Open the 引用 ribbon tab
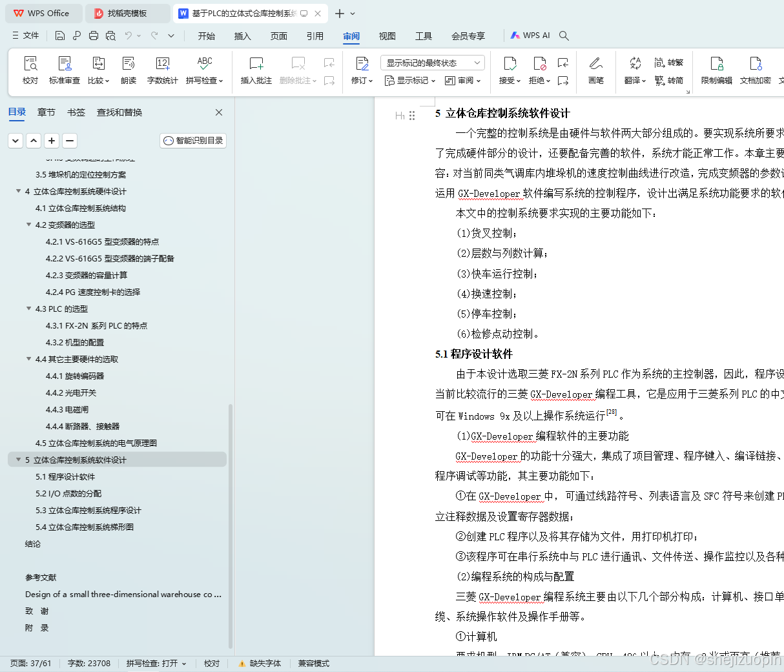The height and width of the screenshot is (672, 784). click(315, 36)
